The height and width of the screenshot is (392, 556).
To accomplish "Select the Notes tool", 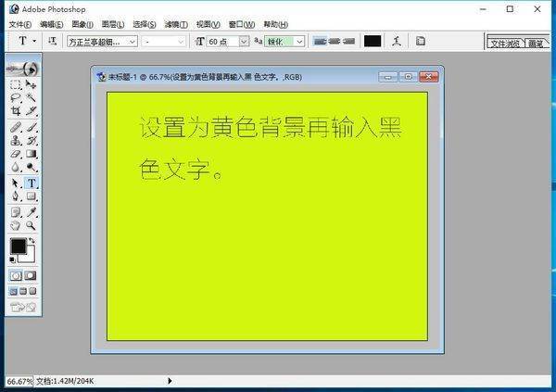I will (16, 212).
